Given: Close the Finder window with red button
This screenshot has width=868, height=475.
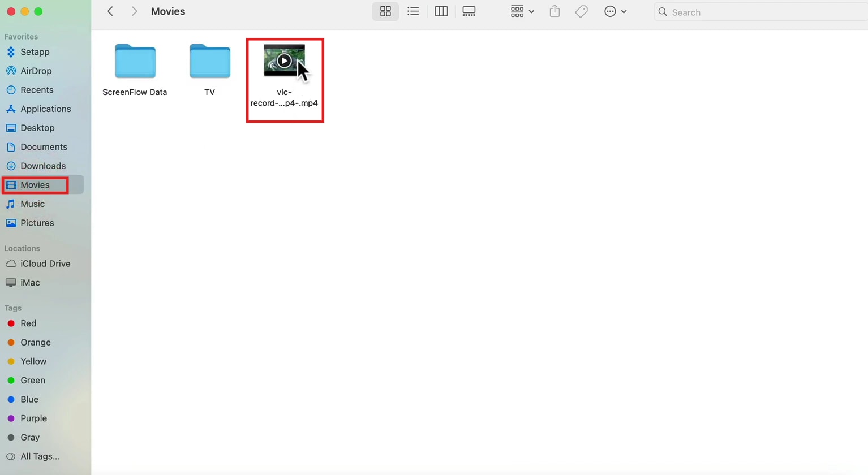Looking at the screenshot, I should [11, 11].
